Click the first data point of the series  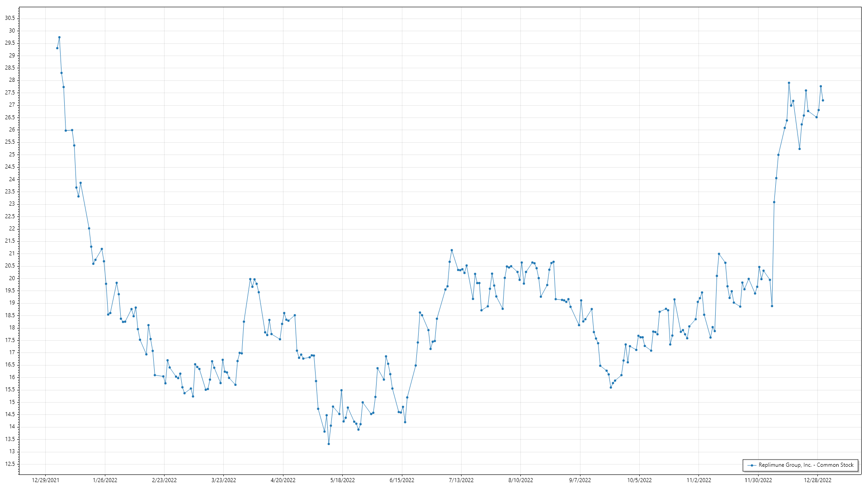57,48
